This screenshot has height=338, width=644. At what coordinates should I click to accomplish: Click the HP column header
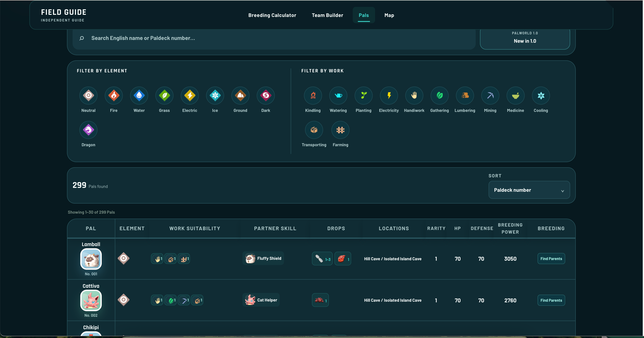pos(457,228)
